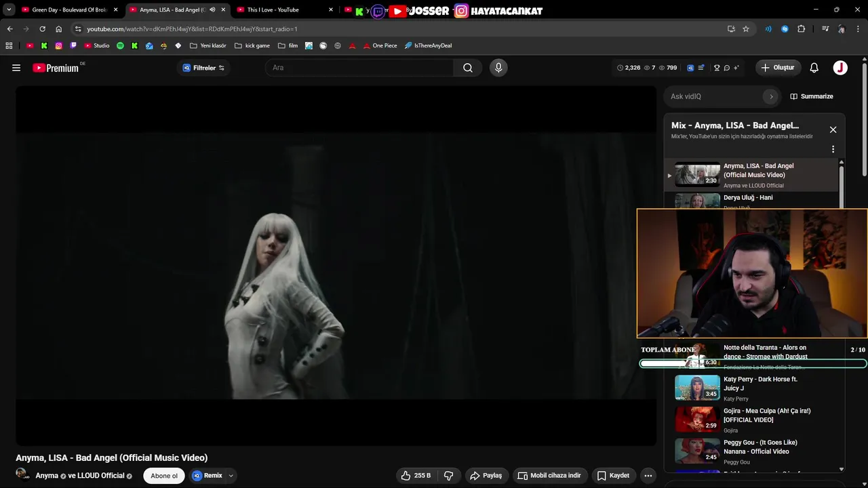
Task: Open the Anyma channel name link
Action: [x=47, y=476]
